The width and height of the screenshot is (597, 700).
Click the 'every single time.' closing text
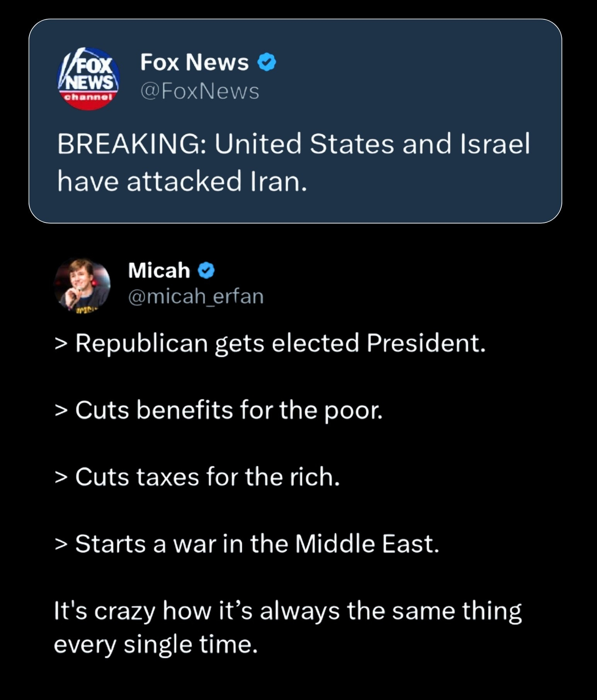click(x=155, y=644)
